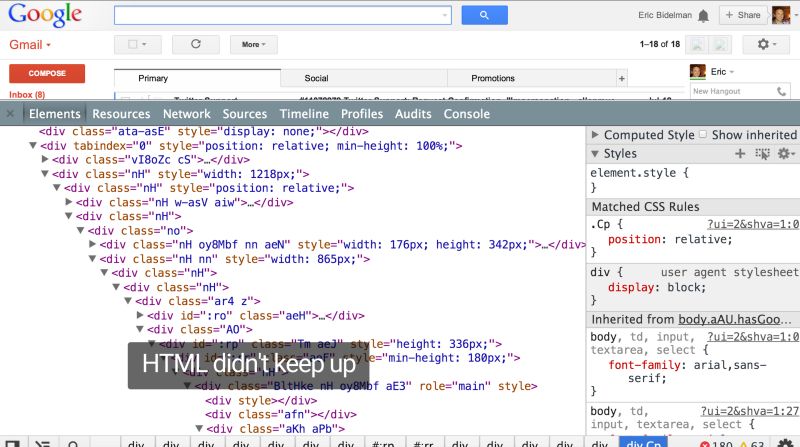800x447 pixels.
Task: Collapse the div class no node
Action: click(81, 231)
